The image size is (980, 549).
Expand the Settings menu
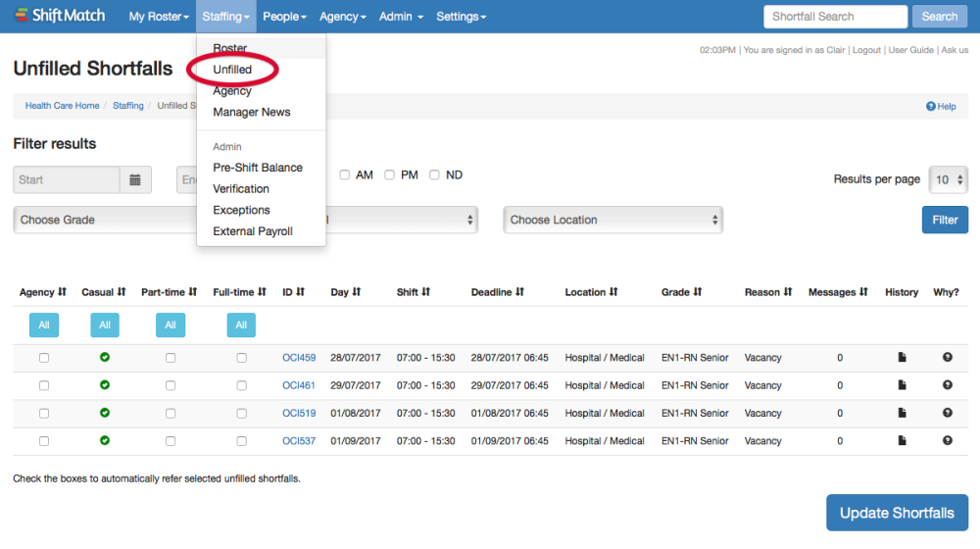pos(462,17)
